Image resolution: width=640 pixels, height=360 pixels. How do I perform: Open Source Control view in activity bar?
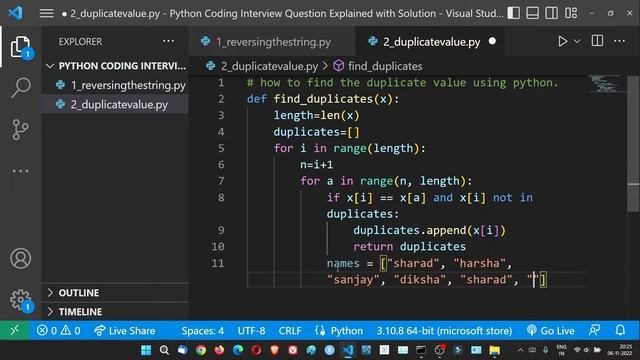click(x=20, y=129)
